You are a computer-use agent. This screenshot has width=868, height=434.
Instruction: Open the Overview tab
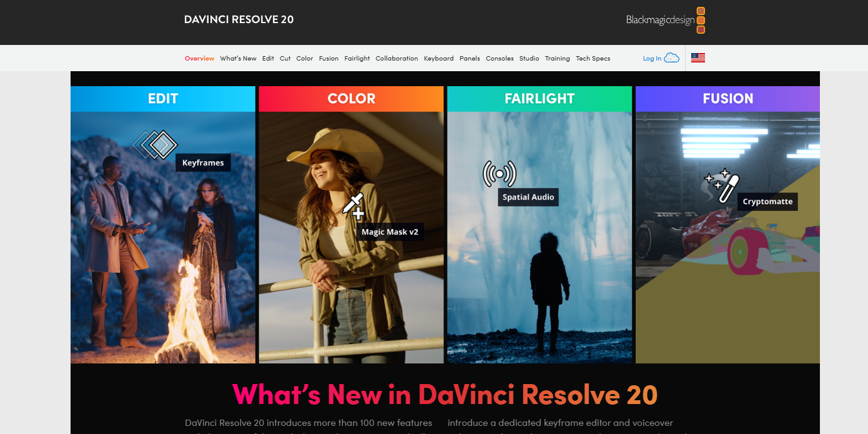point(200,59)
